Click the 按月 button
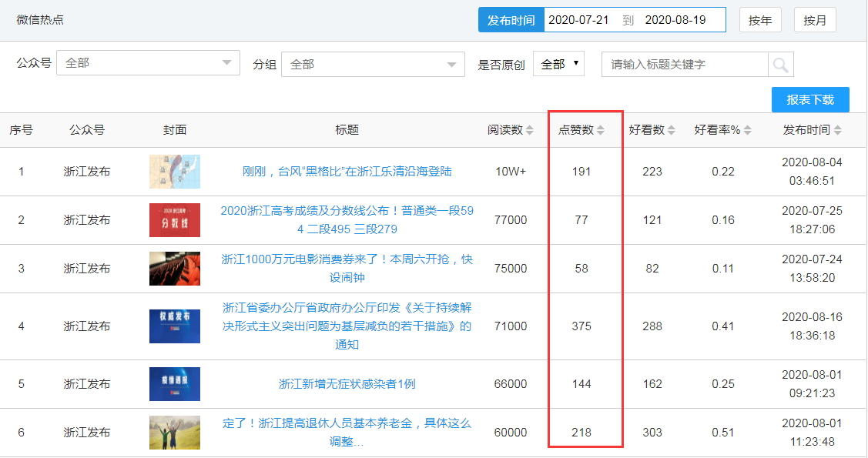The image size is (868, 458). pyautogui.click(x=815, y=21)
